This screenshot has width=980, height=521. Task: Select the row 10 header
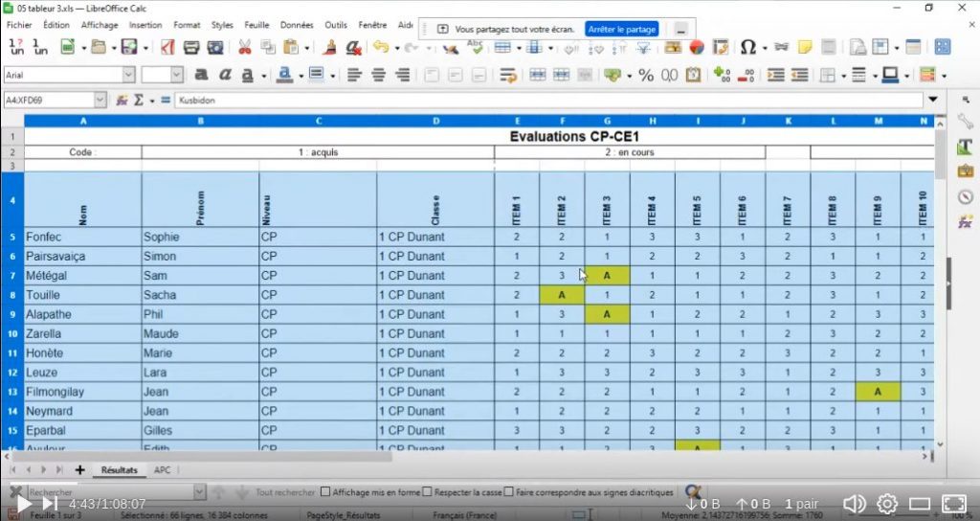click(11, 333)
